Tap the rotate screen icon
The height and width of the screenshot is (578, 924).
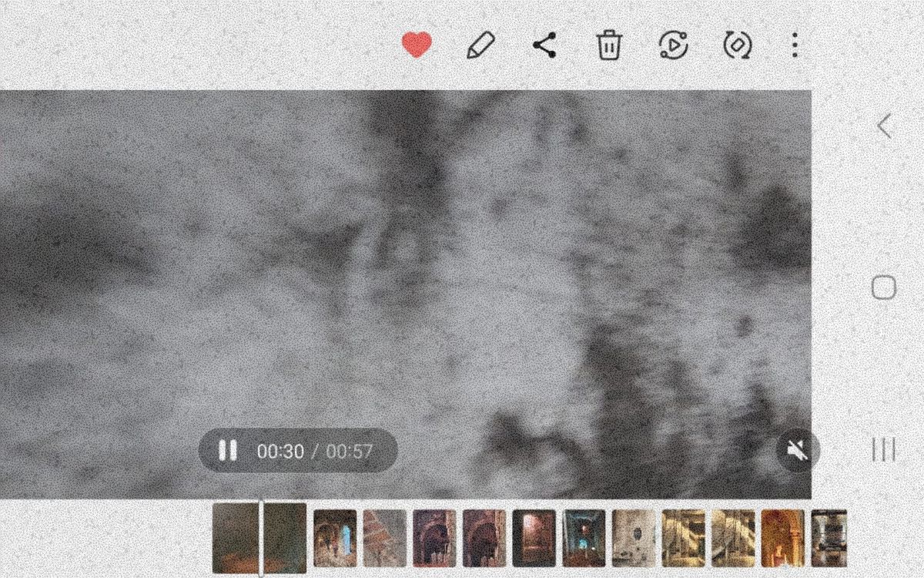coord(738,45)
